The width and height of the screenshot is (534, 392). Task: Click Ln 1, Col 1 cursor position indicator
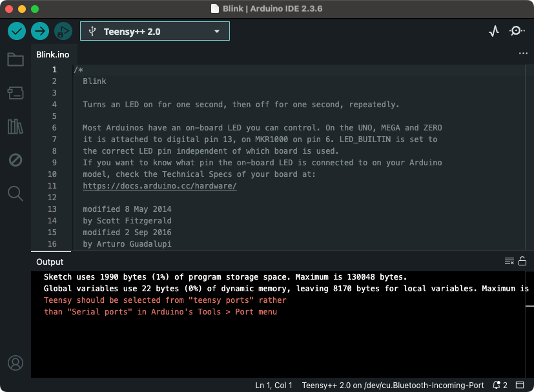[x=274, y=386]
